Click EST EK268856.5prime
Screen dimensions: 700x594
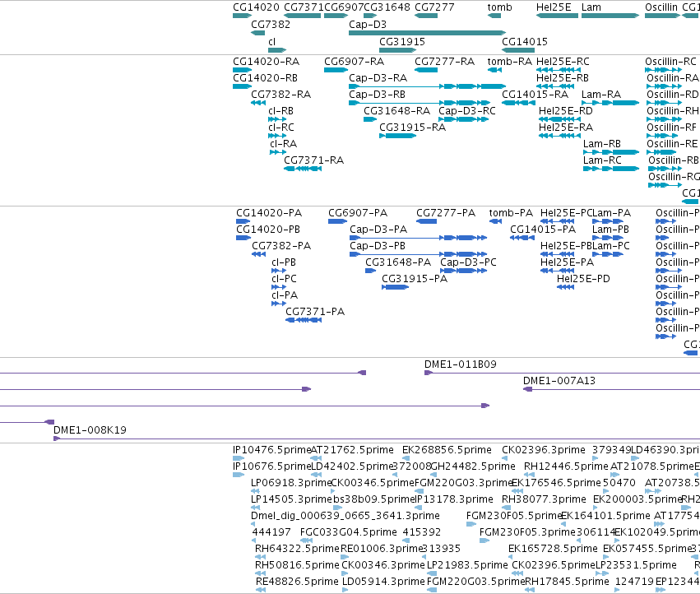pos(407,458)
